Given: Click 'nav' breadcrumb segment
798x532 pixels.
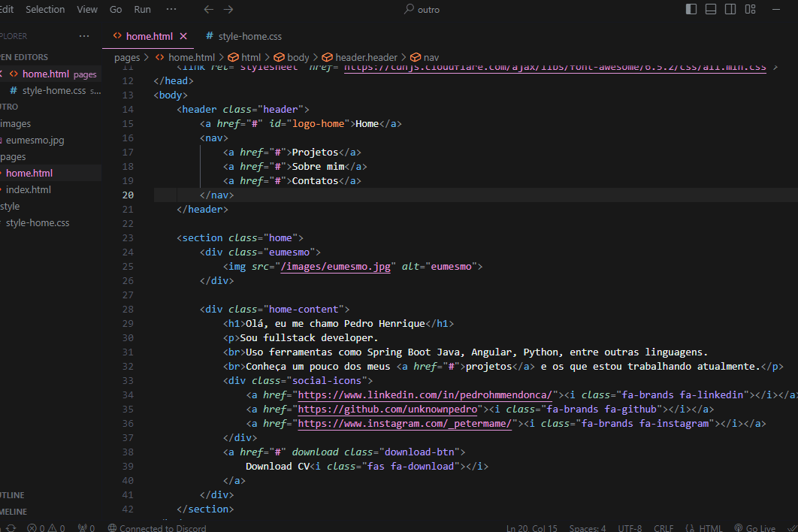Looking at the screenshot, I should pos(425,58).
